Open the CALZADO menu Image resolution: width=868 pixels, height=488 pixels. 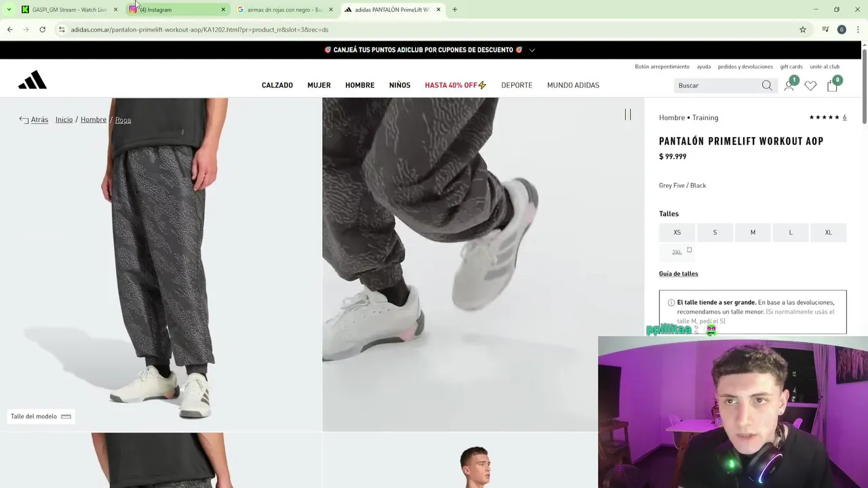tap(277, 85)
